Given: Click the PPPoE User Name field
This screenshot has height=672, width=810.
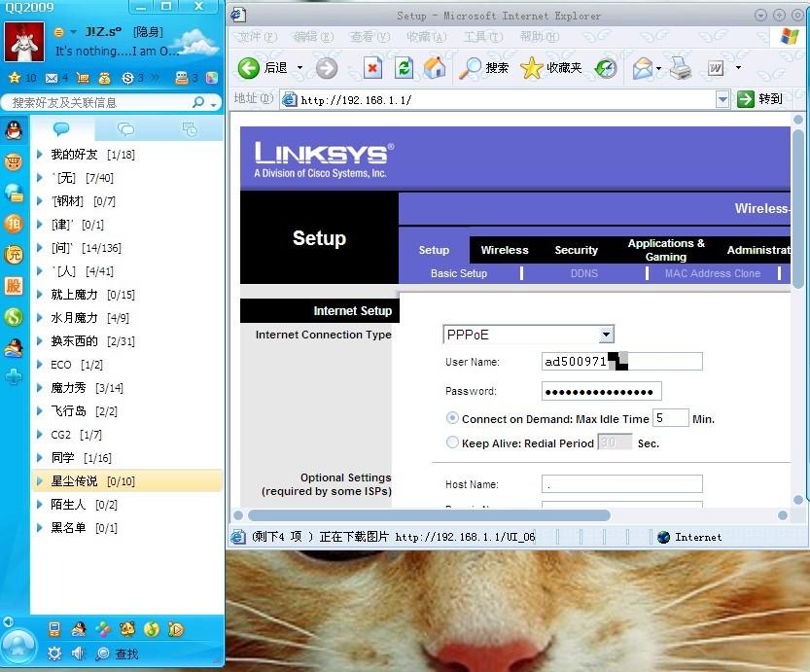Looking at the screenshot, I should pyautogui.click(x=622, y=361).
